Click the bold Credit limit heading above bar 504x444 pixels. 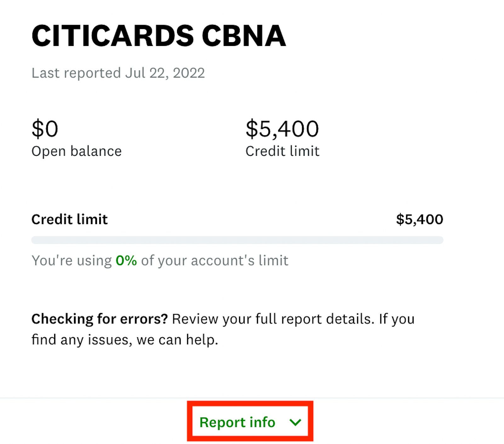(70, 219)
